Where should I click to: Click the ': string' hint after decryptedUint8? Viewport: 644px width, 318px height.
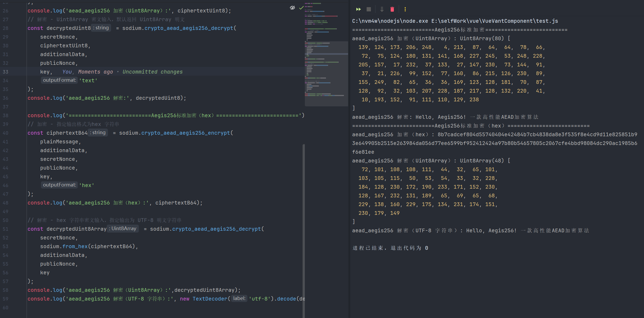click(101, 28)
